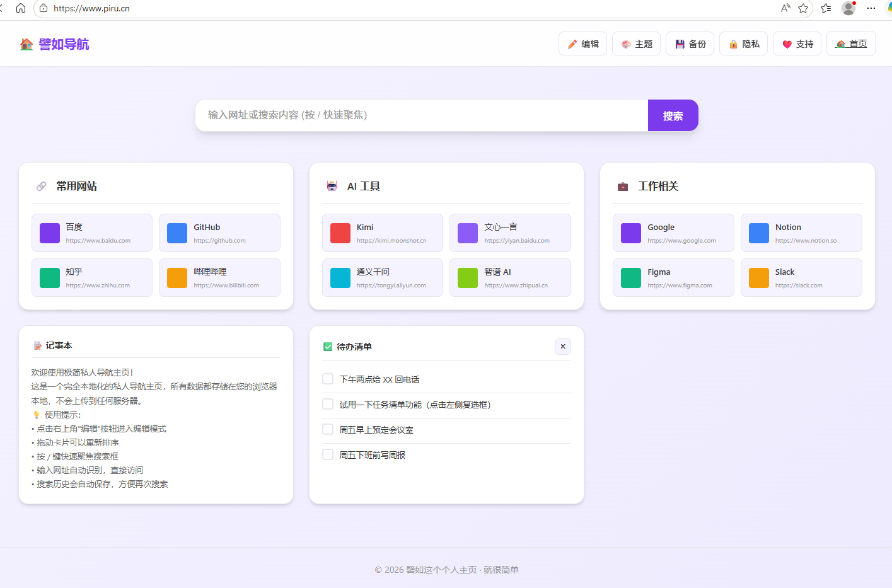The height and width of the screenshot is (588, 892).
Task: Click the blue GitHub site icon
Action: click(x=177, y=233)
